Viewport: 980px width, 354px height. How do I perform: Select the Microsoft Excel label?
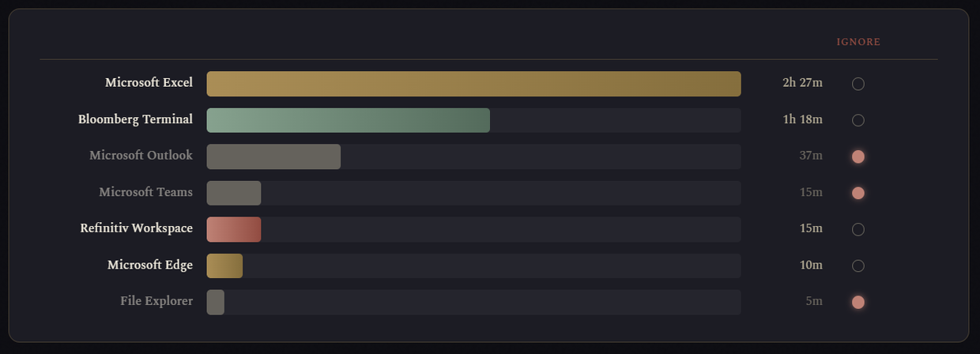(x=149, y=82)
